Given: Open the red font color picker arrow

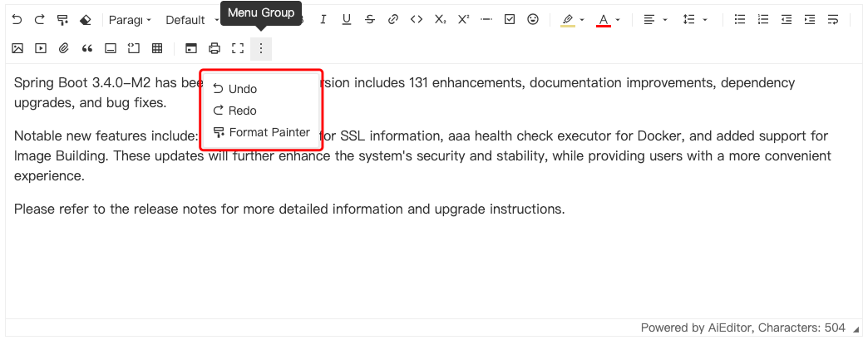Looking at the screenshot, I should 618,20.
